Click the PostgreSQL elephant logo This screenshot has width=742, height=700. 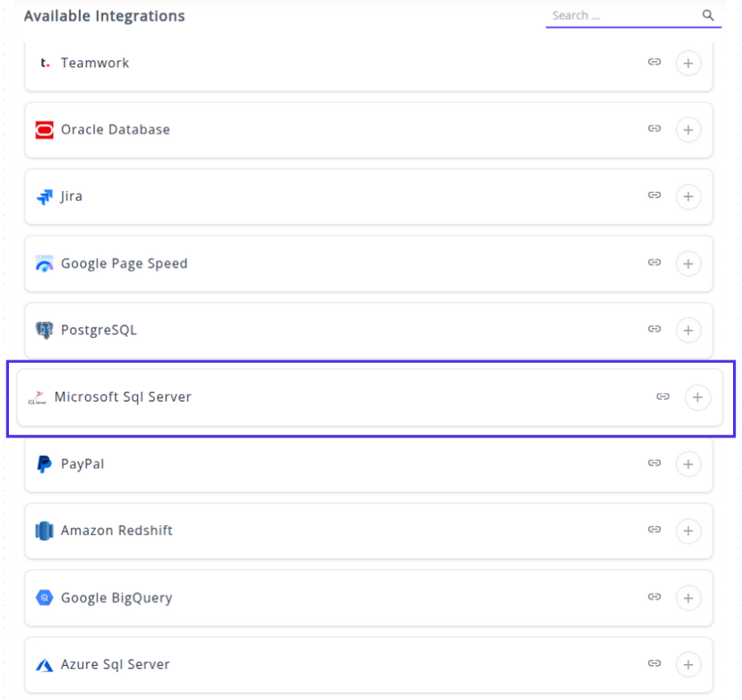click(44, 331)
